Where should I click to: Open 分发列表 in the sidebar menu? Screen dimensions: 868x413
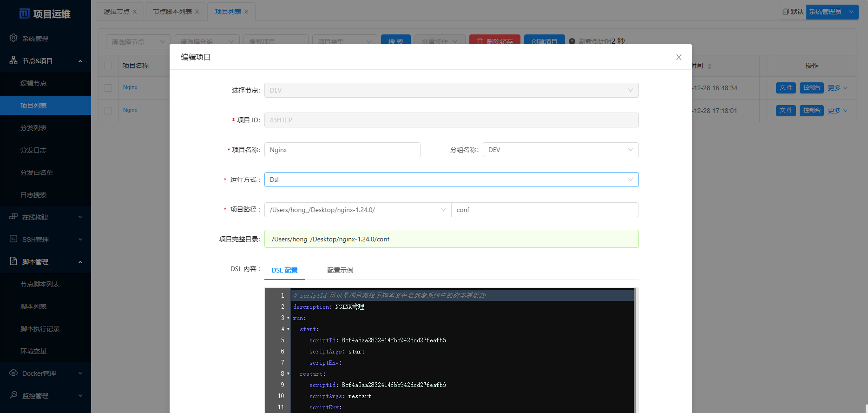click(33, 128)
